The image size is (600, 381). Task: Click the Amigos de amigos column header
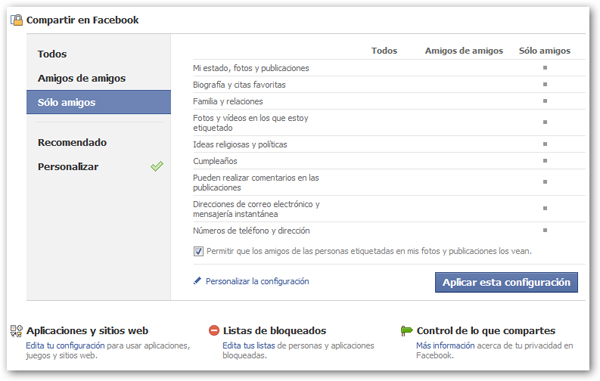[x=464, y=50]
